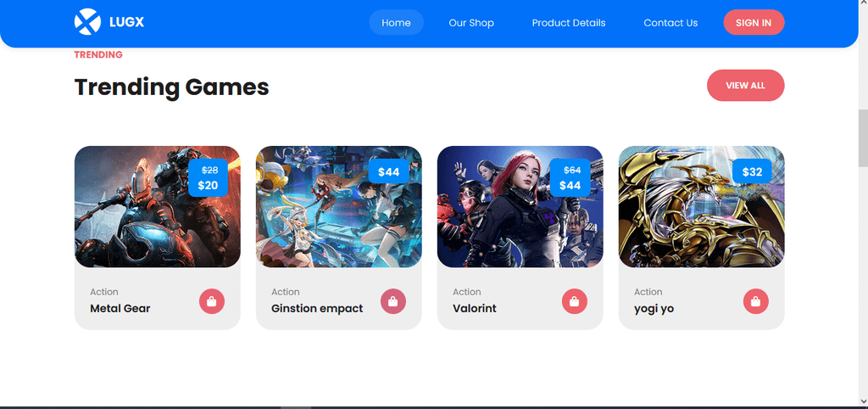The width and height of the screenshot is (868, 409).
Task: Open the Valorint game image
Action: [x=520, y=207]
